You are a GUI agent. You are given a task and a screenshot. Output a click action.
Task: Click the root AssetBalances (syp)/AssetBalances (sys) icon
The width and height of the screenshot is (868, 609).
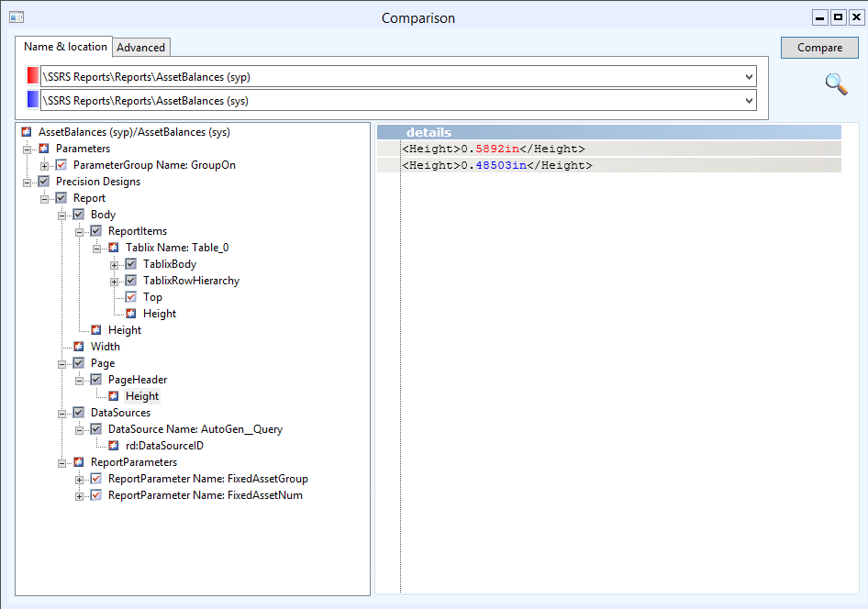[26, 131]
